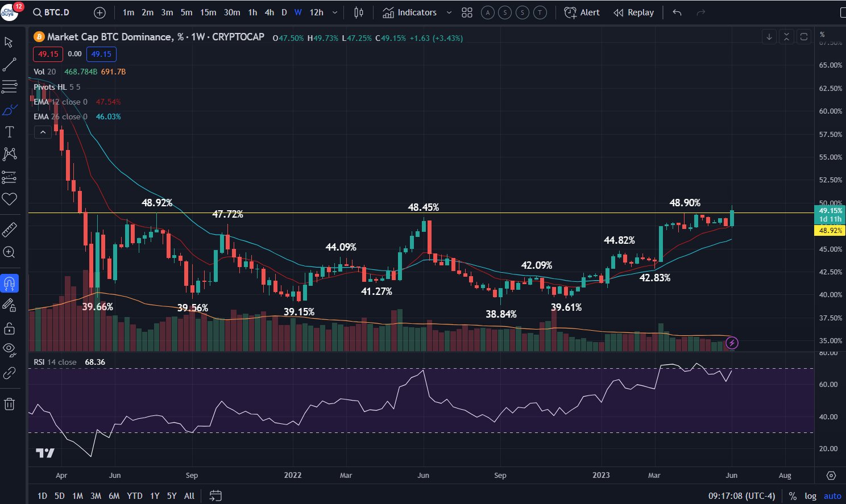Open the Indicators dialog
846x504 pixels.
coord(410,13)
